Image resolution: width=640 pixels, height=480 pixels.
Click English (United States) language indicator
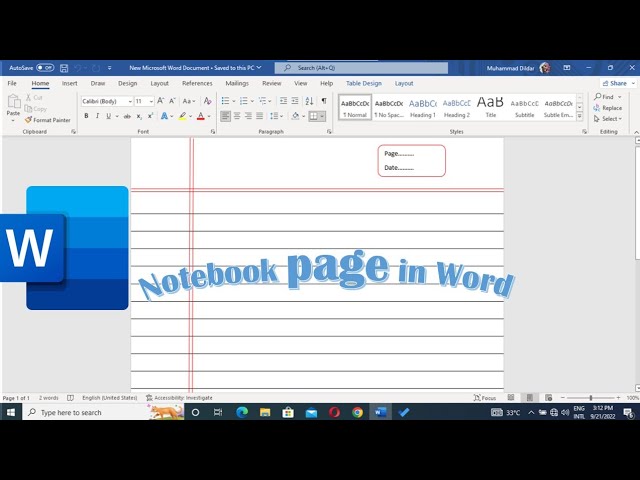point(109,398)
